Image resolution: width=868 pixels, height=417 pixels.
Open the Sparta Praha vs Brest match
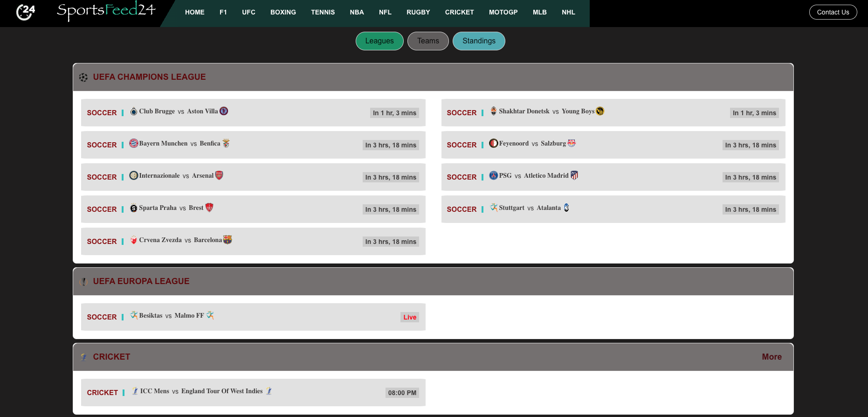pyautogui.click(x=253, y=209)
